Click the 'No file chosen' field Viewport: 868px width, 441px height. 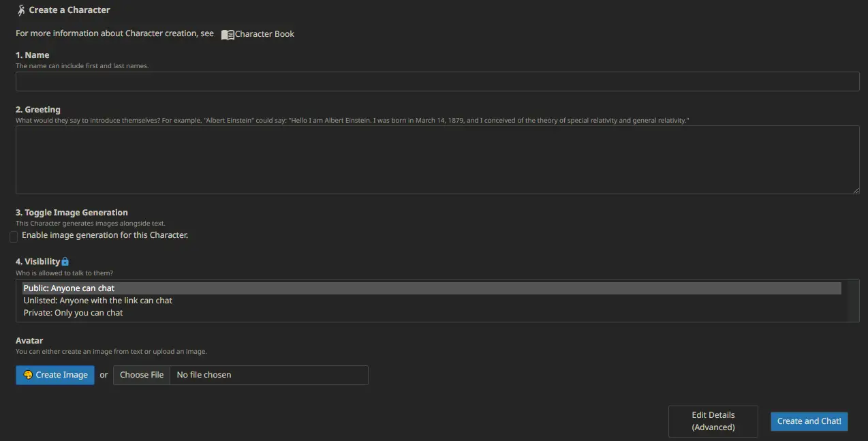(268, 375)
